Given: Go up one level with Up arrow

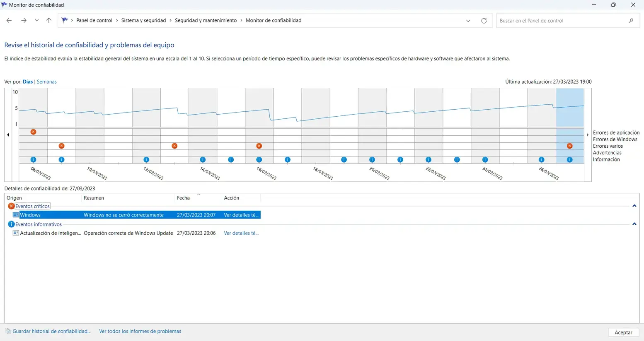Looking at the screenshot, I should tap(49, 20).
